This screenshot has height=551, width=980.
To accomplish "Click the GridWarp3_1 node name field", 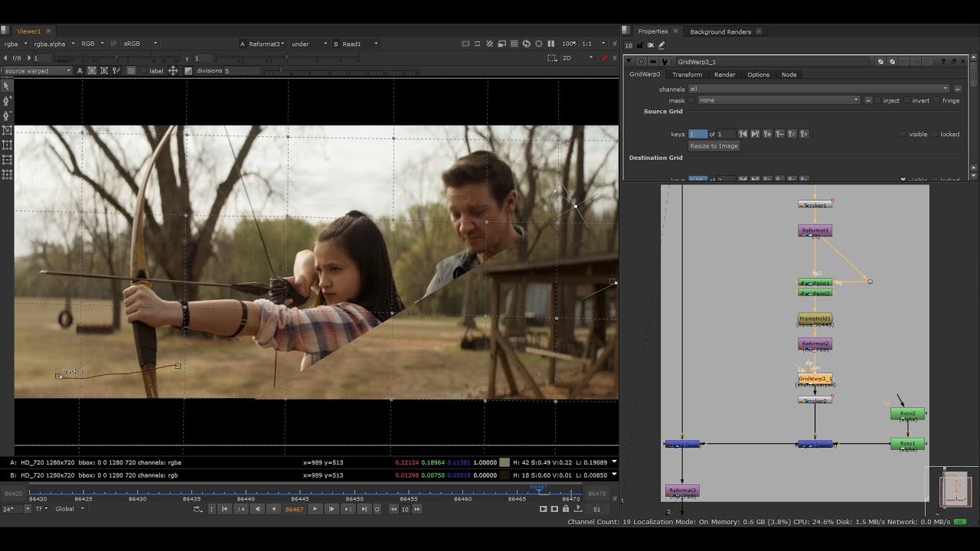I will pyautogui.click(x=773, y=61).
